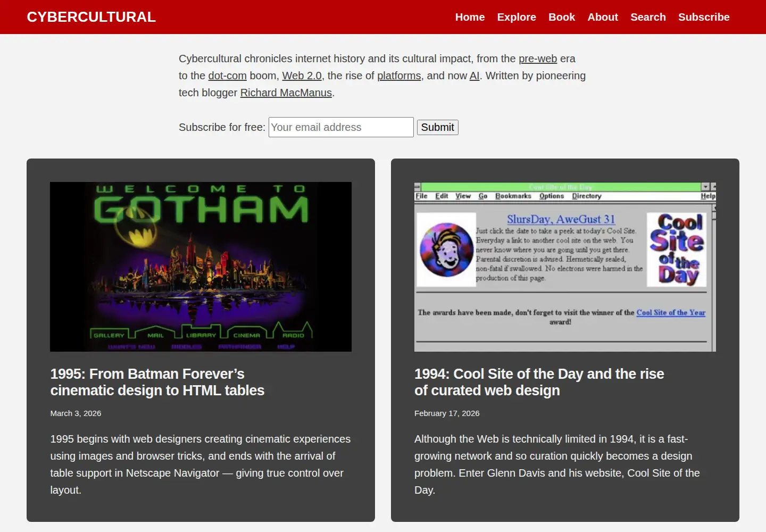The width and height of the screenshot is (766, 532).
Task: Follow the platforms link
Action: coord(399,76)
